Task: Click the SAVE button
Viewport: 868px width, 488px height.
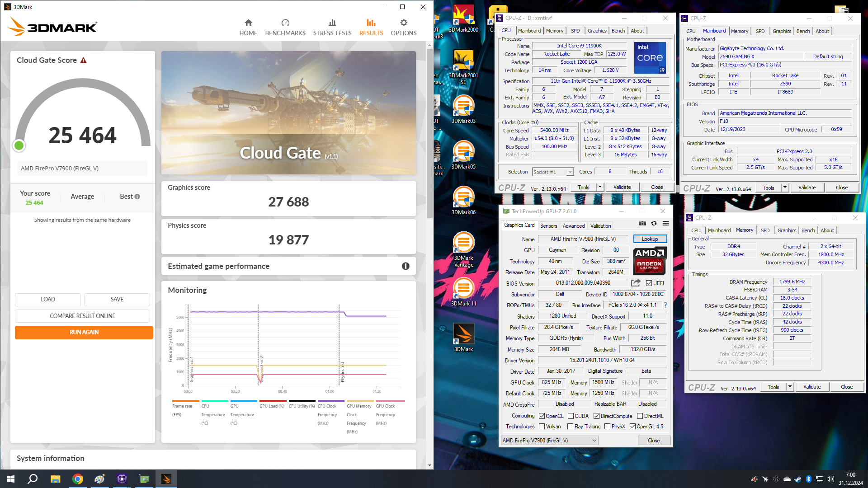Action: coord(117,299)
